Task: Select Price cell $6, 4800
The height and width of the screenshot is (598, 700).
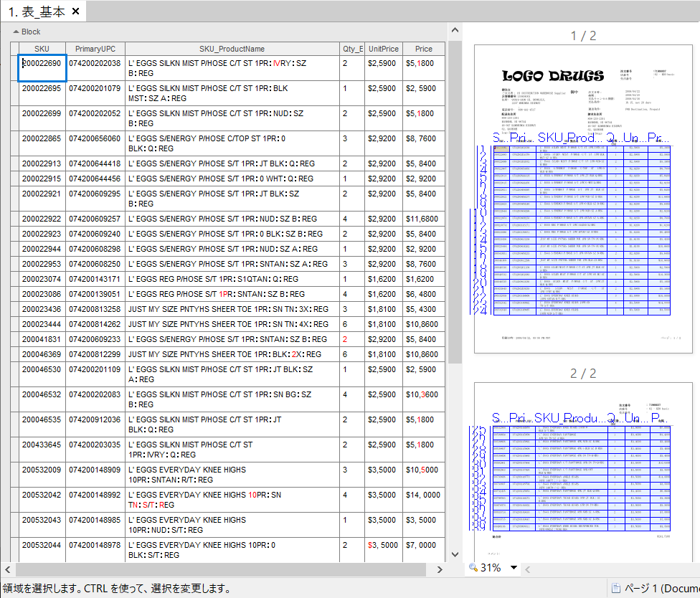Action: [423, 294]
